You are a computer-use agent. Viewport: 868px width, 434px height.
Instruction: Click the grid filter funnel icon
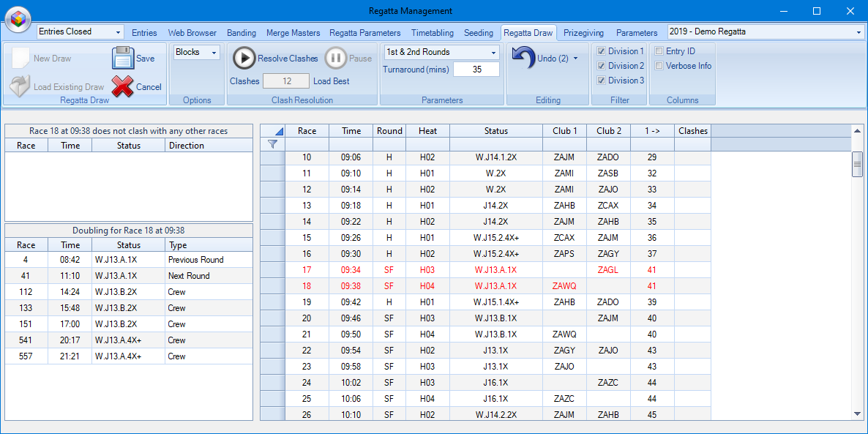pyautogui.click(x=272, y=145)
